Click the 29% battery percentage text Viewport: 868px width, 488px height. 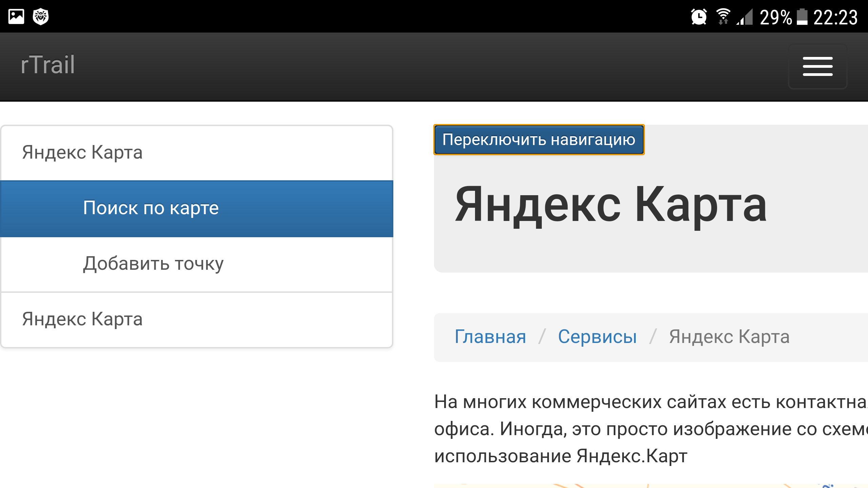pos(776,17)
